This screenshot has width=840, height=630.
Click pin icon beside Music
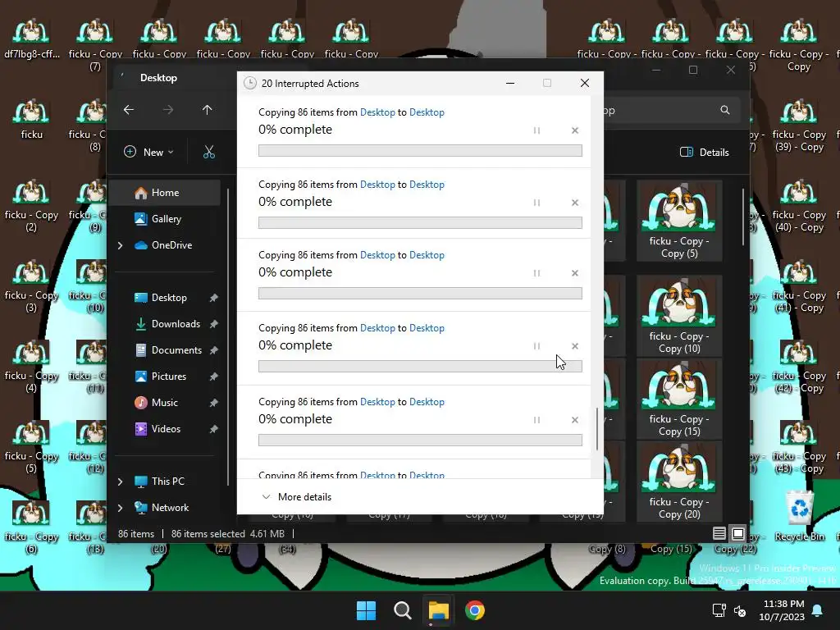coord(214,403)
